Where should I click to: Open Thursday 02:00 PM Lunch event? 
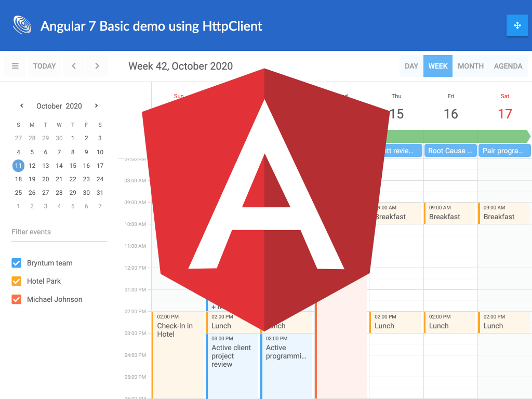pyautogui.click(x=396, y=322)
